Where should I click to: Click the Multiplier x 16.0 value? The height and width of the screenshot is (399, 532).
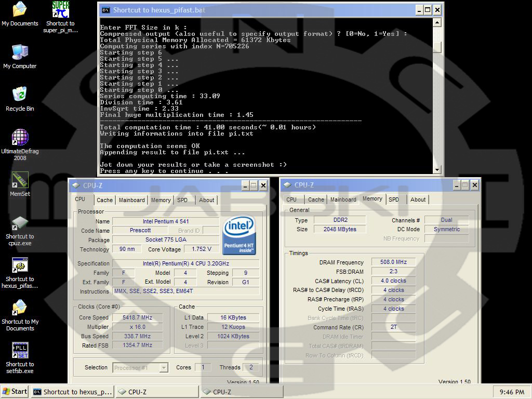137,327
